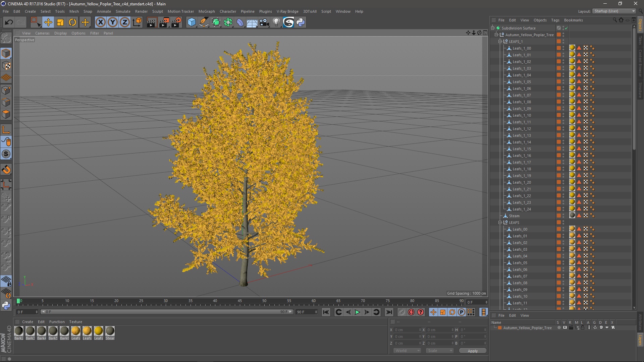The width and height of the screenshot is (644, 362).
Task: Click frame 45 on the timeline ruler
Action: pyautogui.click(x=239, y=301)
